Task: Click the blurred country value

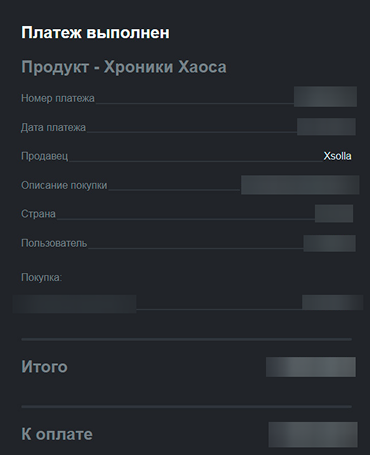Action: [334, 214]
